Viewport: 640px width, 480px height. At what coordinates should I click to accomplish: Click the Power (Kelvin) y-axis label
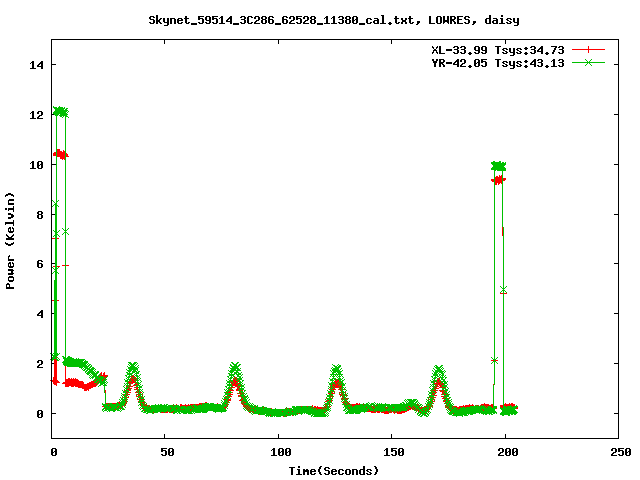(x=10, y=241)
